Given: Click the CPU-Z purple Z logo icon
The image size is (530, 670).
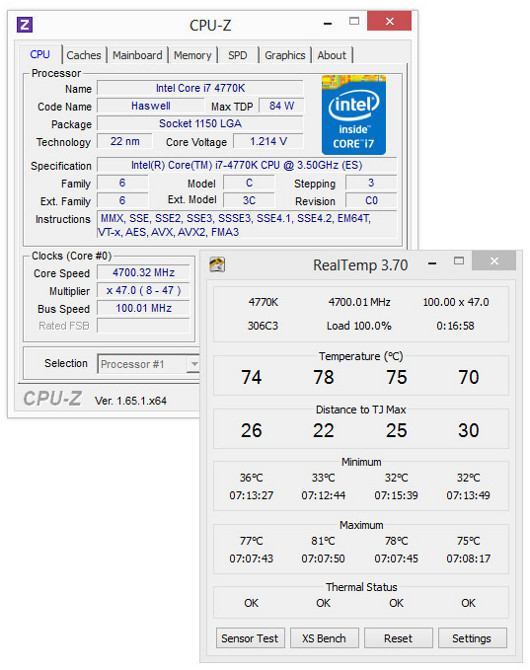Looking at the screenshot, I should coord(24,25).
